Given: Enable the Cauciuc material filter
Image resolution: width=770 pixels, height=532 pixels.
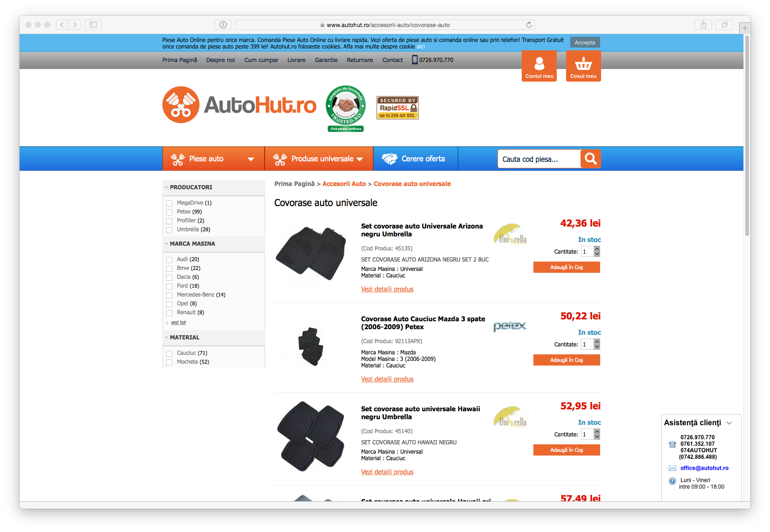Looking at the screenshot, I should click(169, 353).
